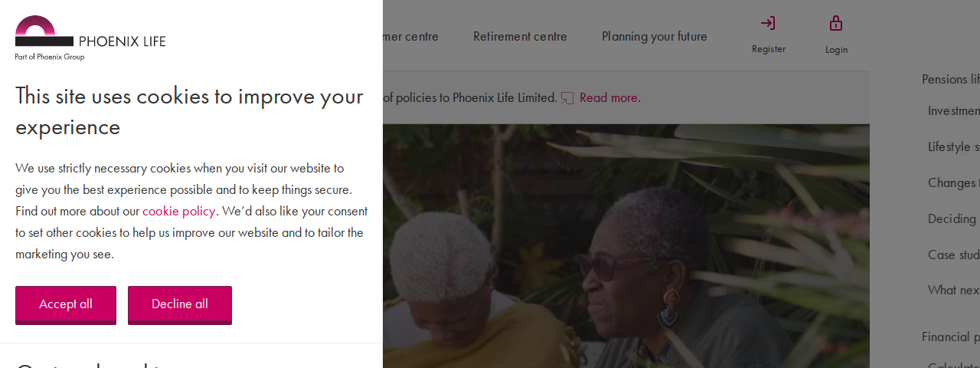Click the Login padlock icon
Screen dimensions: 980x368
coord(836,23)
